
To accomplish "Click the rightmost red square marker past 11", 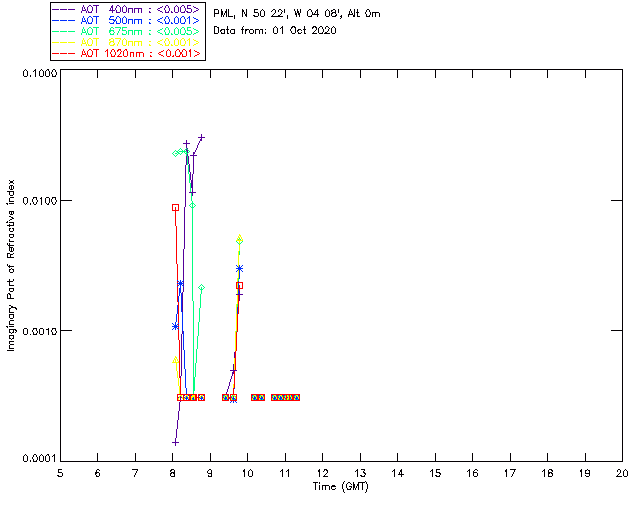I will pos(297,397).
